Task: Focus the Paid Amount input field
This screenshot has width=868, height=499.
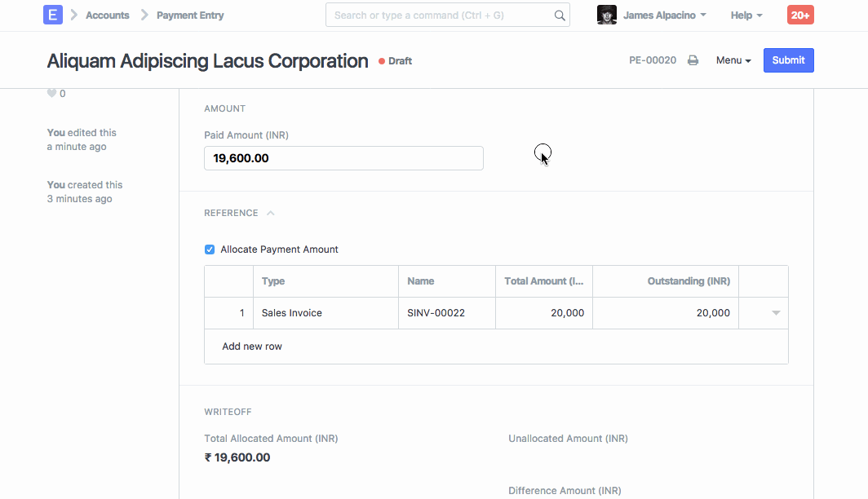Action: click(343, 158)
